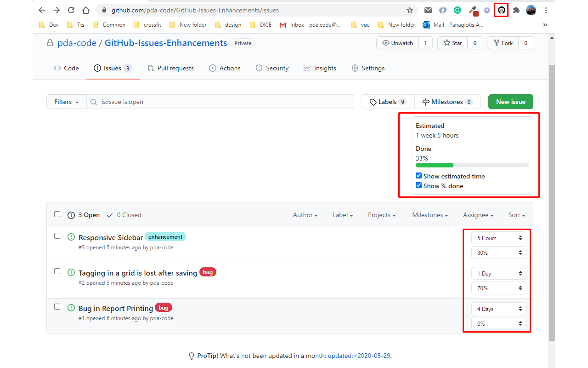The image size is (588, 368).
Task: Click the New issue button
Action: point(510,102)
